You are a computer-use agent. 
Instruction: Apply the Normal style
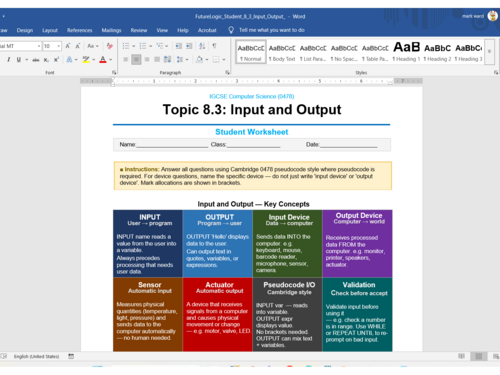point(251,52)
